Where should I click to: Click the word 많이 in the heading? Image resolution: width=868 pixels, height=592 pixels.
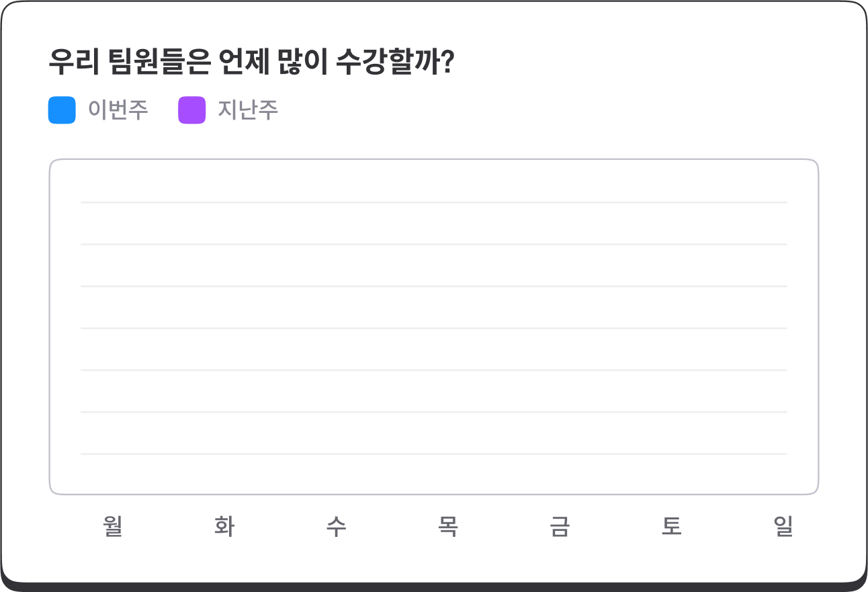pyautogui.click(x=306, y=64)
